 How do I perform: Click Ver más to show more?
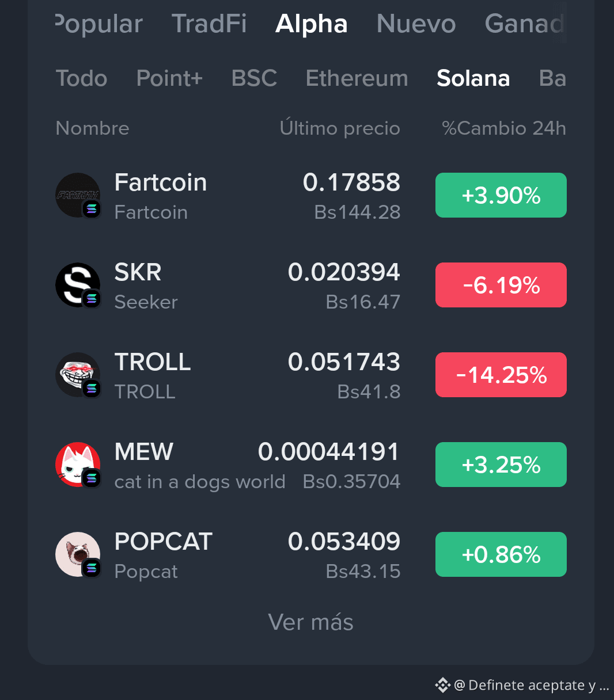coord(310,622)
